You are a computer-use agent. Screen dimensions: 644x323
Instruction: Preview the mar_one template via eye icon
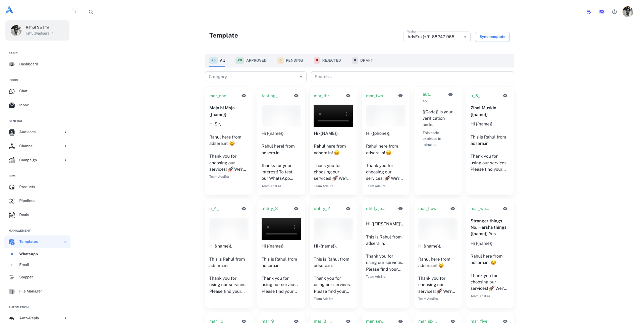point(244,96)
